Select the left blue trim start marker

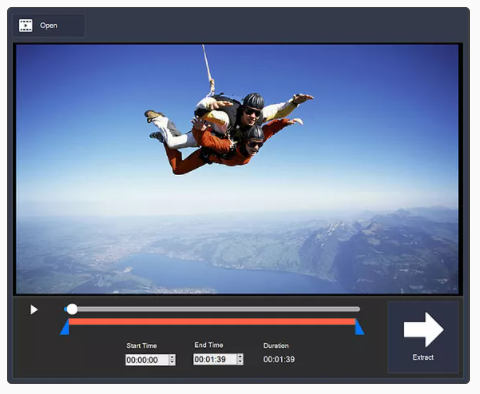(65, 327)
